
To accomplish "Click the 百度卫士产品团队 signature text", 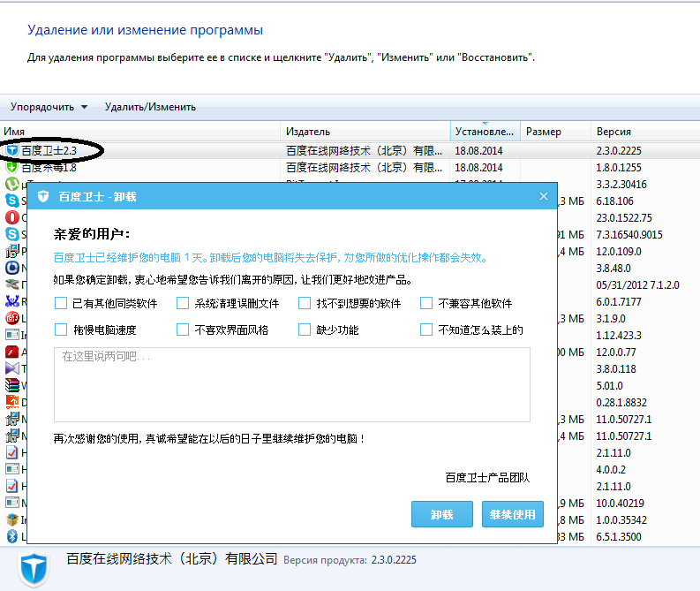I will 487,478.
